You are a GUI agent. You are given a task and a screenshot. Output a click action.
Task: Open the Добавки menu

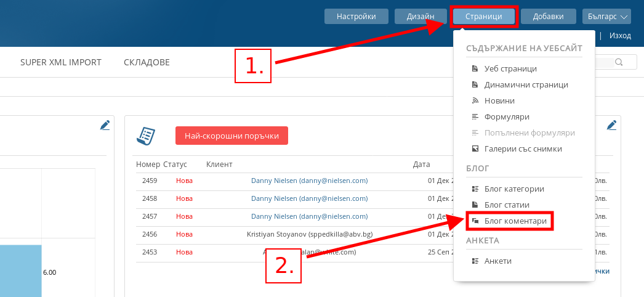tap(548, 17)
